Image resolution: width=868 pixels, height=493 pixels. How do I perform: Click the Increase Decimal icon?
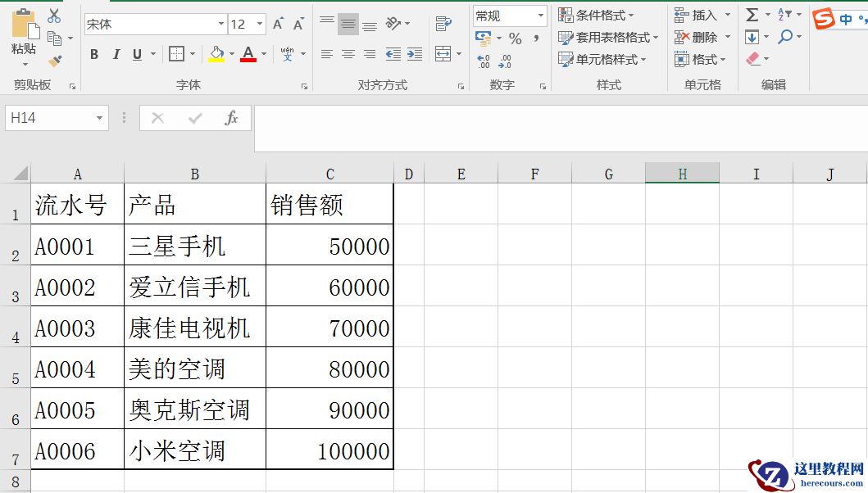point(482,59)
